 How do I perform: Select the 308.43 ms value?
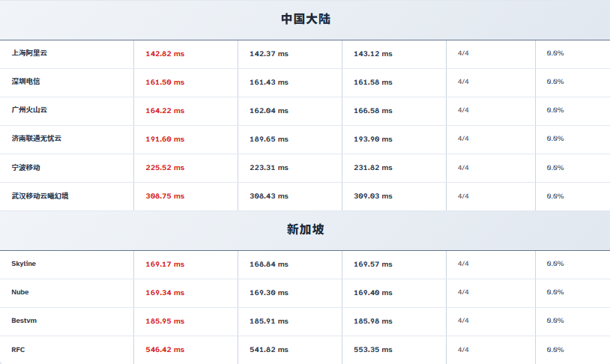[x=269, y=196]
